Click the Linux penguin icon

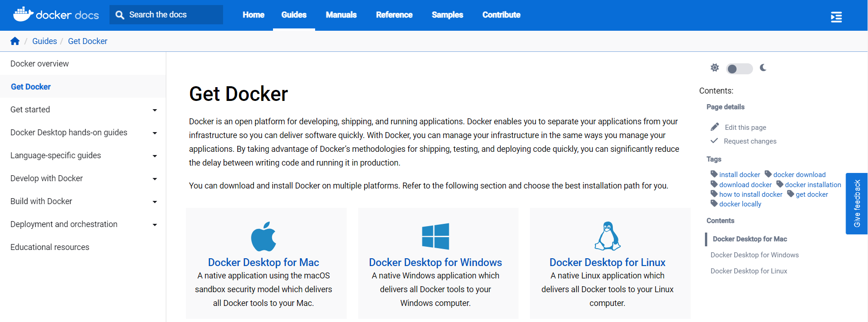point(607,236)
